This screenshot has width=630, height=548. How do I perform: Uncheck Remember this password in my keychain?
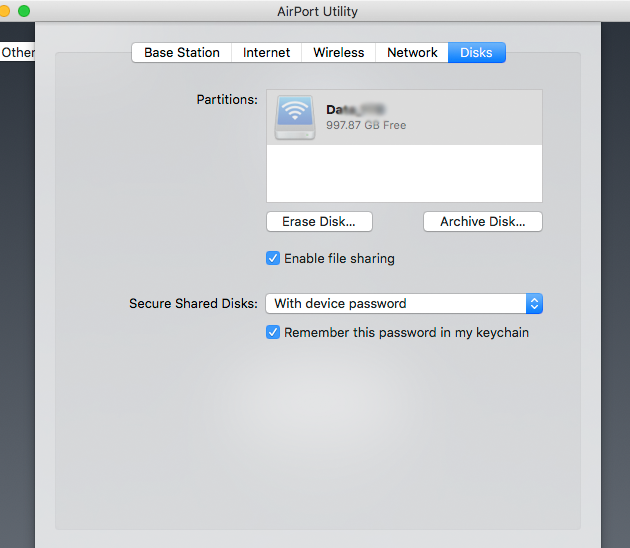click(x=273, y=332)
